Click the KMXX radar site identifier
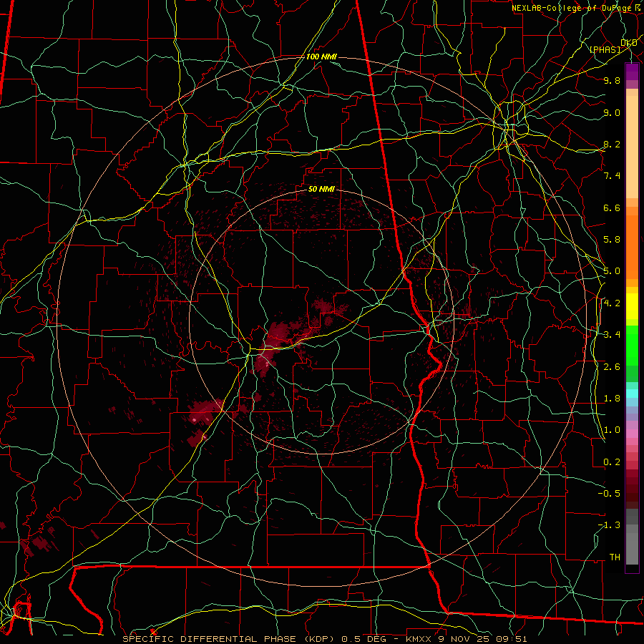644x644 pixels. [x=419, y=639]
